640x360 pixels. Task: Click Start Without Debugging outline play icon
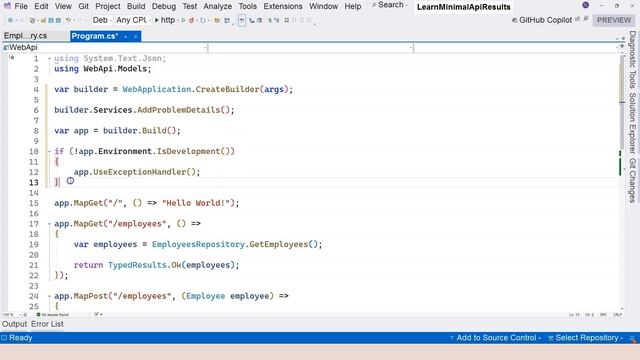click(183, 20)
